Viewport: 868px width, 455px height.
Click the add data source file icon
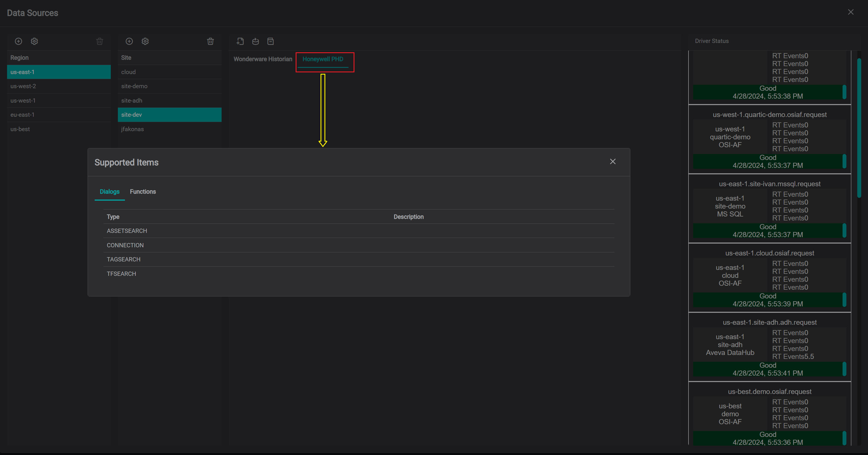tap(240, 41)
